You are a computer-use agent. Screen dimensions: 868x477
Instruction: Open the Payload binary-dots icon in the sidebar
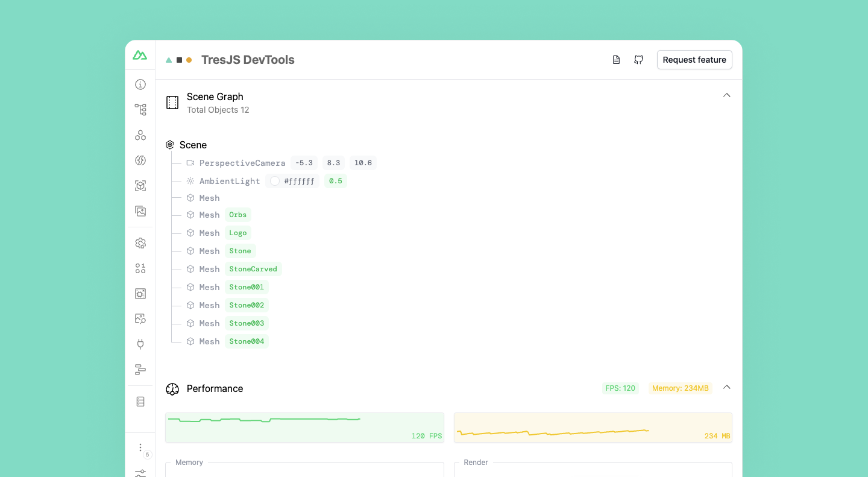[x=140, y=268]
